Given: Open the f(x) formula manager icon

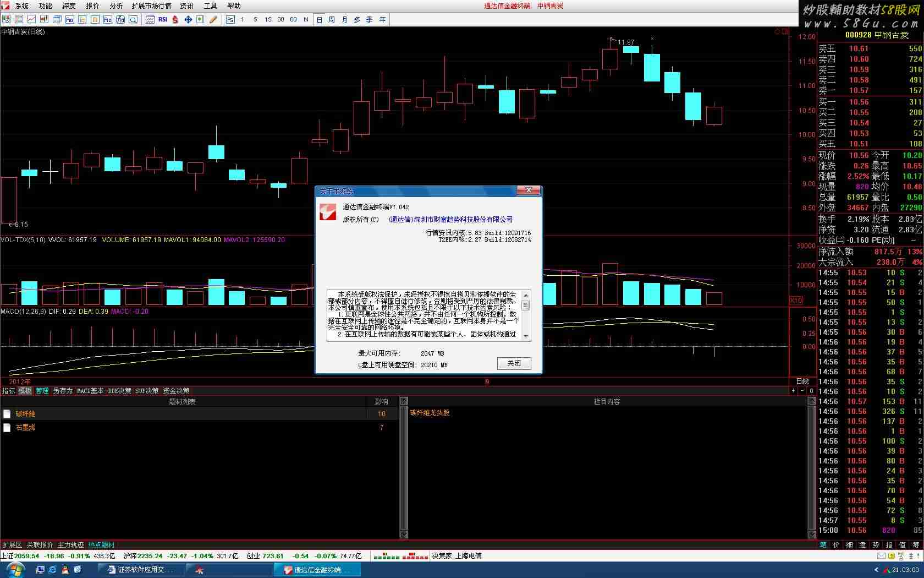Looking at the screenshot, I should tap(120, 19).
